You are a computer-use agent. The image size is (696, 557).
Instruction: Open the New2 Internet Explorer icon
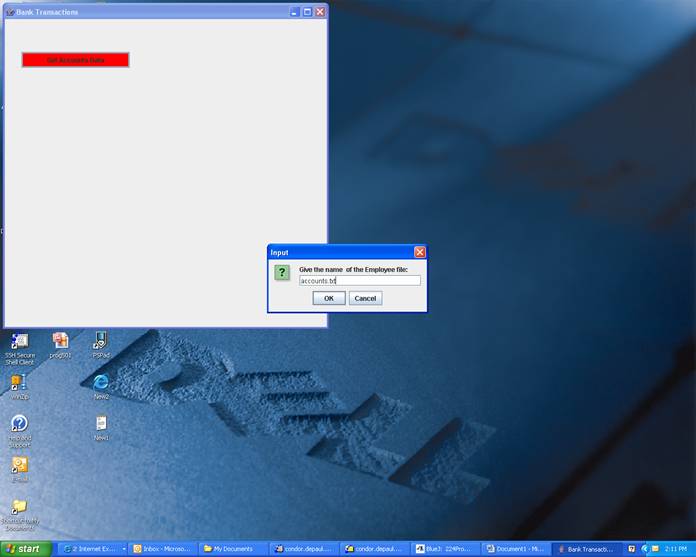coord(101,382)
